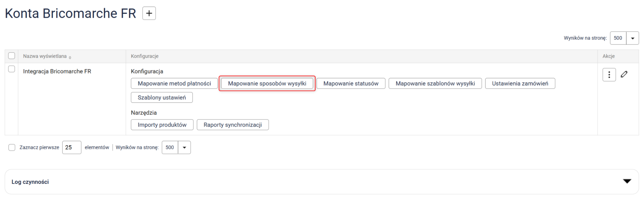Viewport: 644px width, 200px height.
Task: Open Importy produktów tool
Action: coord(162,125)
